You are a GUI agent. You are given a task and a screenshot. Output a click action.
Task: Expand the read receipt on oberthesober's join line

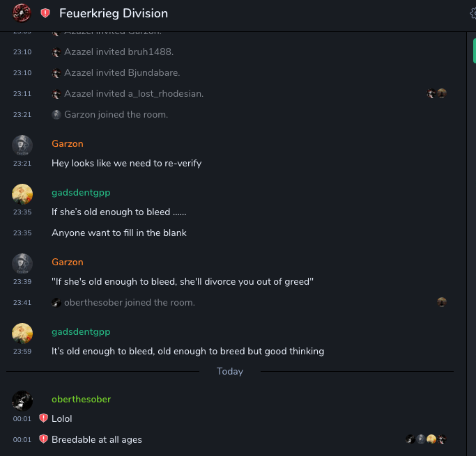441,302
